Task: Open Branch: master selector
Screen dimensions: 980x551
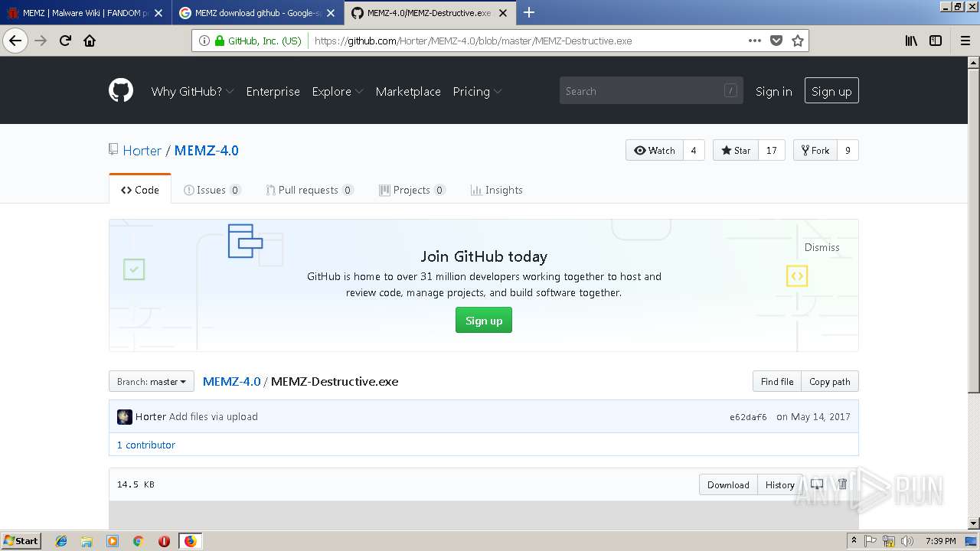Action: coord(152,381)
